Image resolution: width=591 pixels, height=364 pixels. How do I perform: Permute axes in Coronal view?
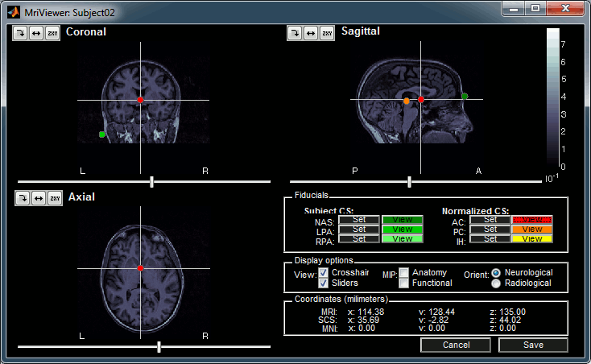(54, 33)
